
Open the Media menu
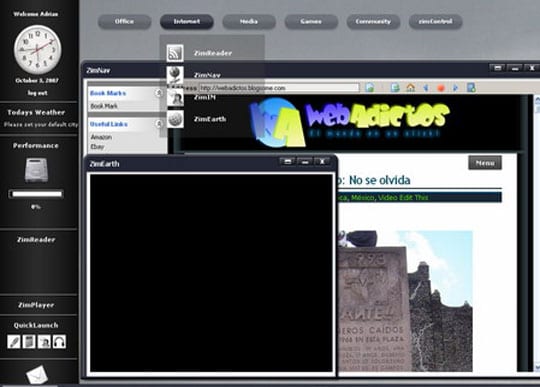249,22
